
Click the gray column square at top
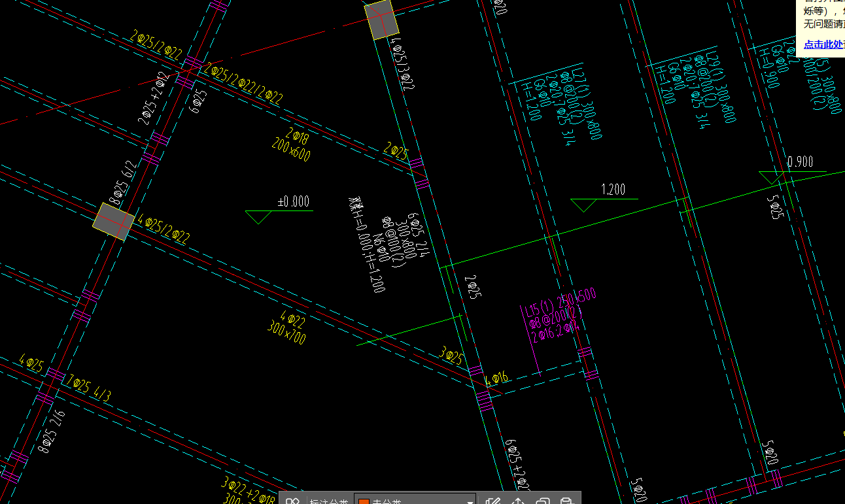[x=381, y=20]
